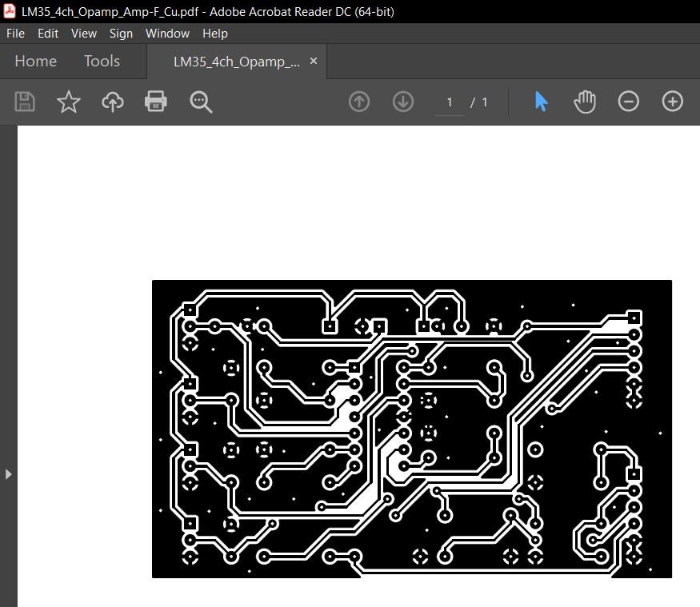Image resolution: width=700 pixels, height=607 pixels.
Task: Click the page number input field
Action: pyautogui.click(x=449, y=102)
